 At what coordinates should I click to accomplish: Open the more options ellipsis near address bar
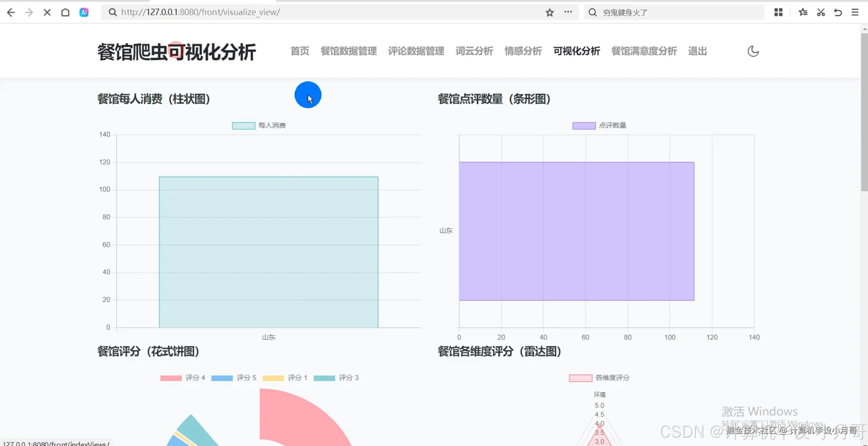pos(569,12)
